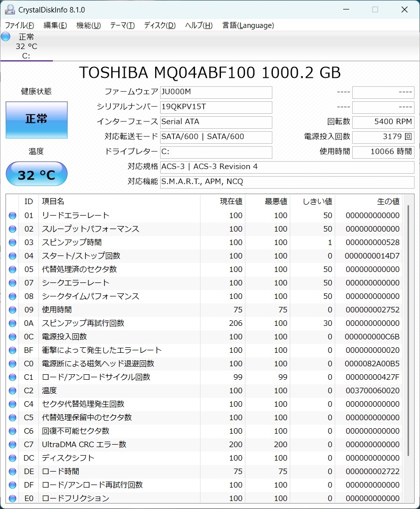The image size is (420, 509).
Task: Click the status icon for ID 0C row
Action: pos(12,337)
